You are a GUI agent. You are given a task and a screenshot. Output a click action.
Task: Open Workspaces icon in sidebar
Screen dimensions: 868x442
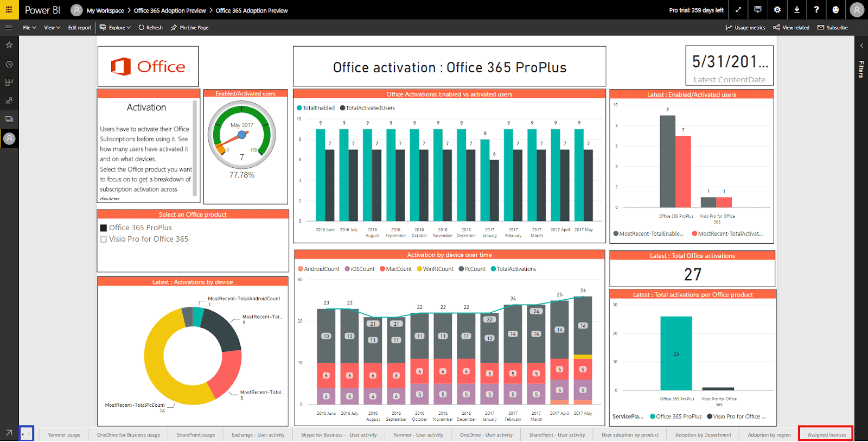9,119
